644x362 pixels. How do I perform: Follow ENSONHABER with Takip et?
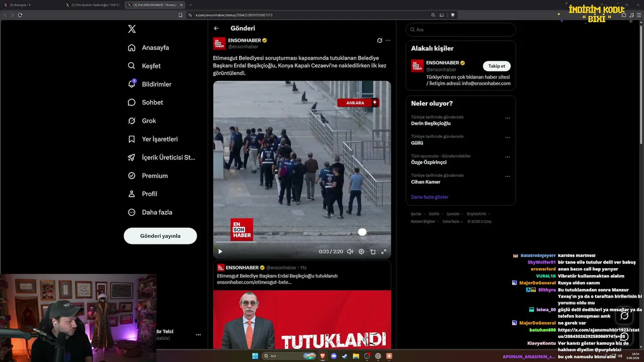click(497, 66)
